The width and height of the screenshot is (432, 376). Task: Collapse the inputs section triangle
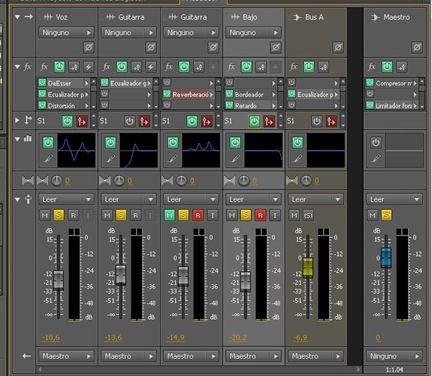click(x=17, y=16)
